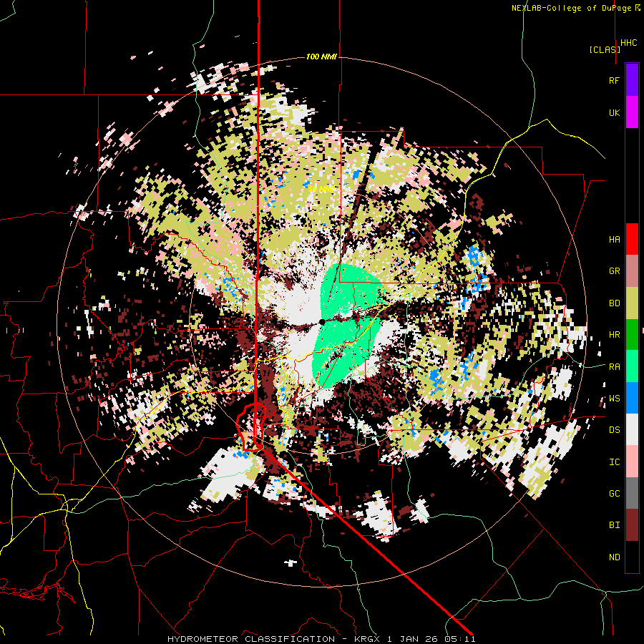The height and width of the screenshot is (644, 644).
Task: Click the magenta UK color swatch
Action: pyautogui.click(x=632, y=112)
